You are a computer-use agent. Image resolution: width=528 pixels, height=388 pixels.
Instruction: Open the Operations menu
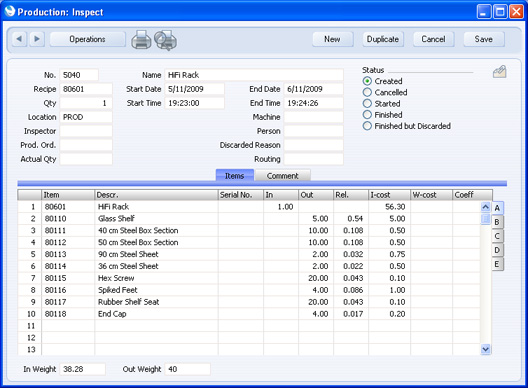pyautogui.click(x=88, y=39)
